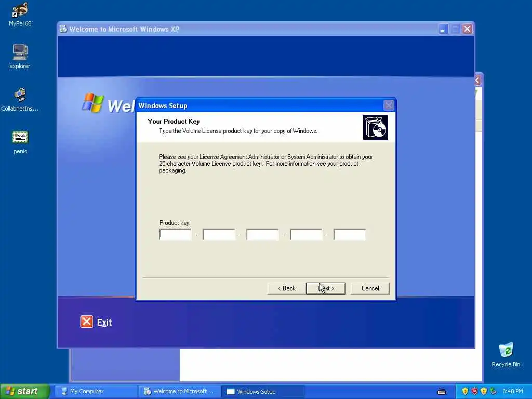This screenshot has width=532, height=399.
Task: Click the fifth product key field
Action: point(350,234)
